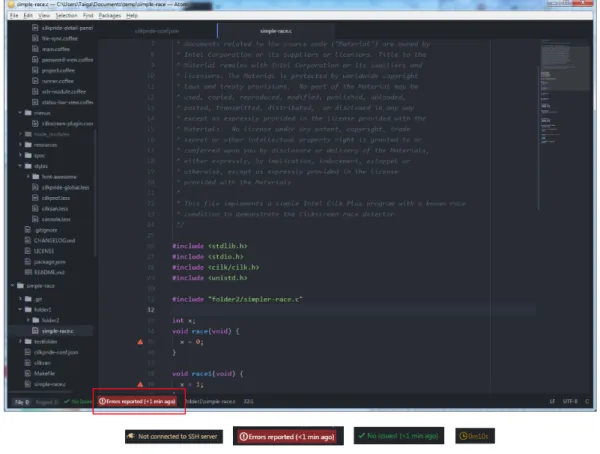Open Errors reported status in status bar
Screen dimensions: 600x454
(137, 401)
